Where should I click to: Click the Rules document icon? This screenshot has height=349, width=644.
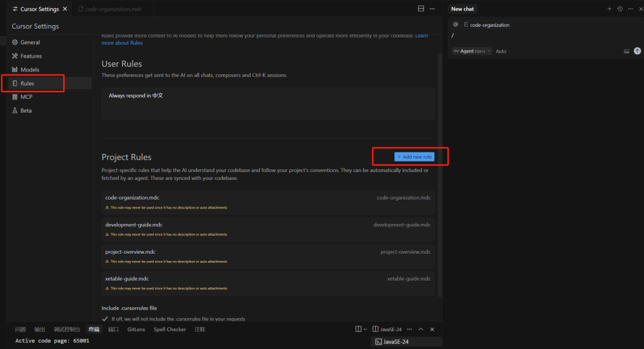pyautogui.click(x=15, y=83)
